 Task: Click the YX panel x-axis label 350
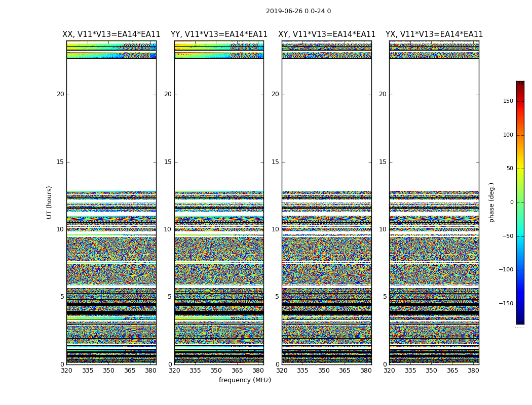point(431,371)
